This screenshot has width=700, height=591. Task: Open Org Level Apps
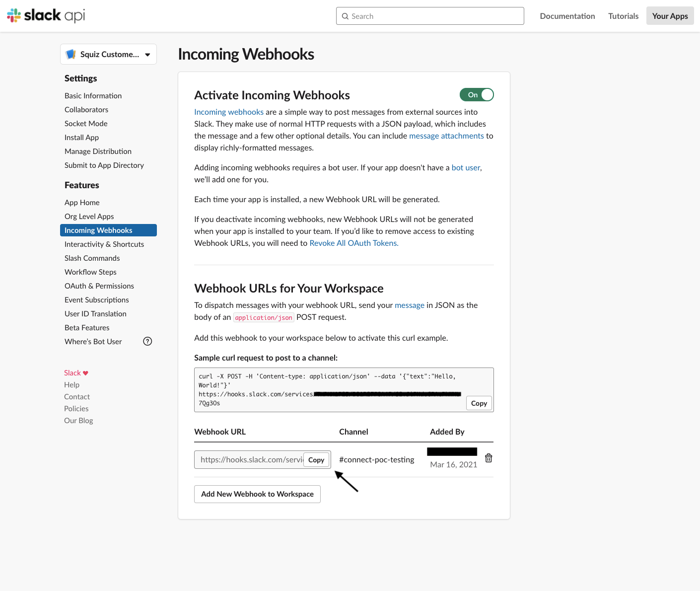pyautogui.click(x=89, y=217)
